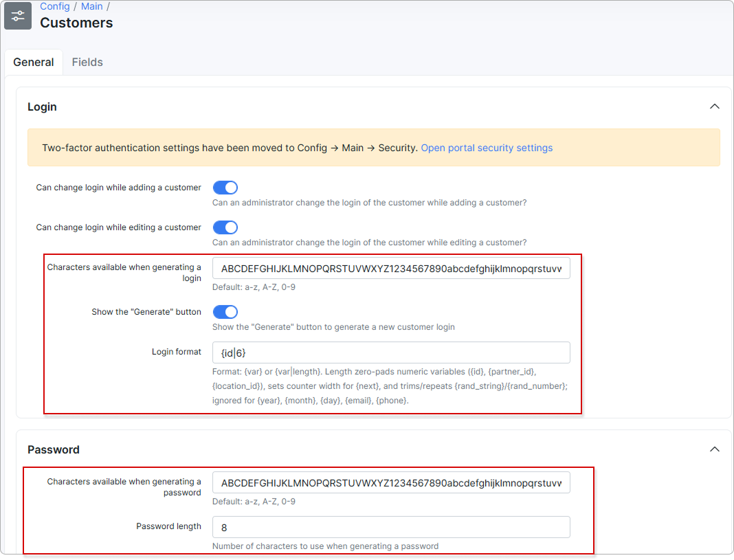This screenshot has height=560, width=734.
Task: Click the two-factor authentication notice banner
Action: [374, 147]
